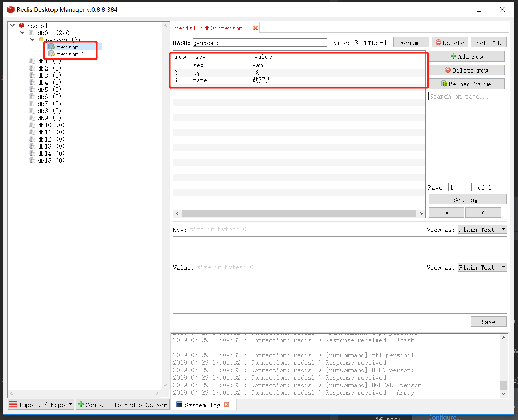Viewport: 518px width, 420px height.
Task: Click the Reload Value button
Action: 466,84
